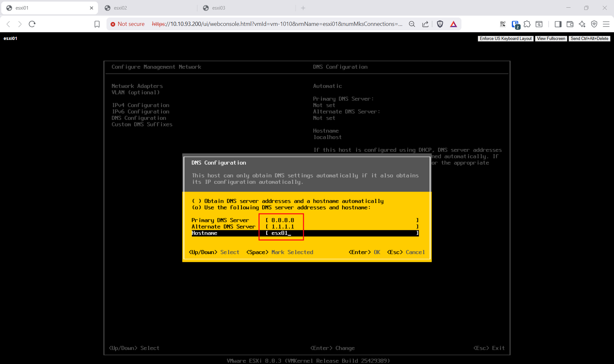Open the browser hamburger menu

click(606, 24)
